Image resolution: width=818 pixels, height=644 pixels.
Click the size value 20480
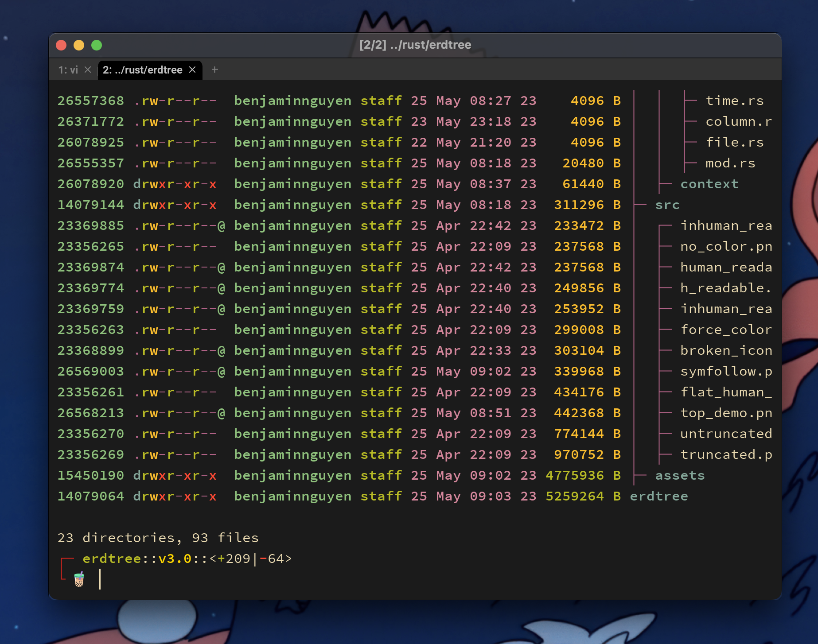click(583, 163)
